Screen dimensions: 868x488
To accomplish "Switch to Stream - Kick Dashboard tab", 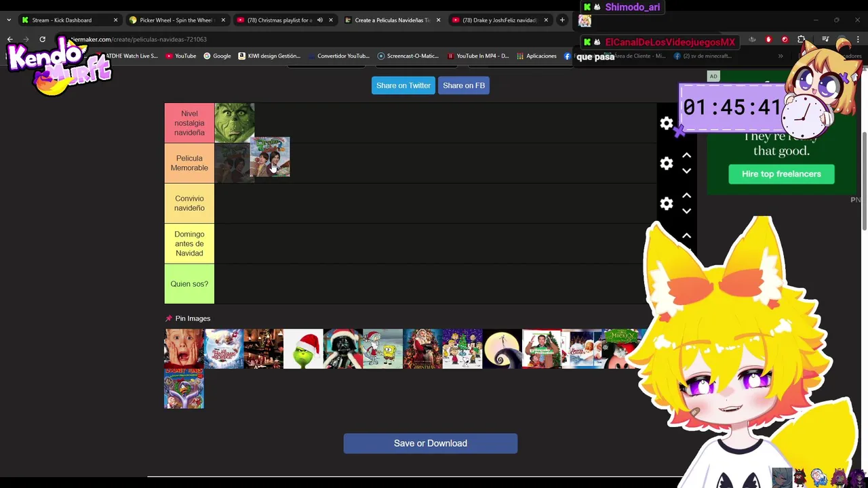I will click(x=62, y=20).
